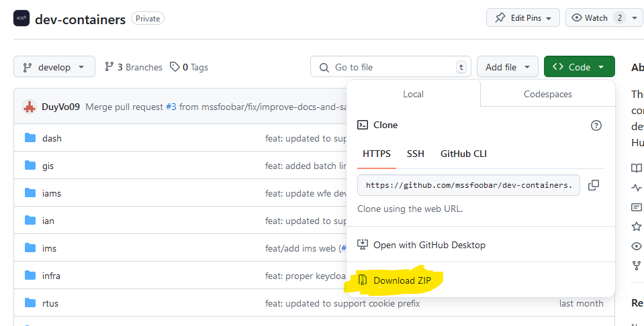Click the watchers eye icon in sidebar
Viewport: 644px width, 326px height.
(x=636, y=246)
